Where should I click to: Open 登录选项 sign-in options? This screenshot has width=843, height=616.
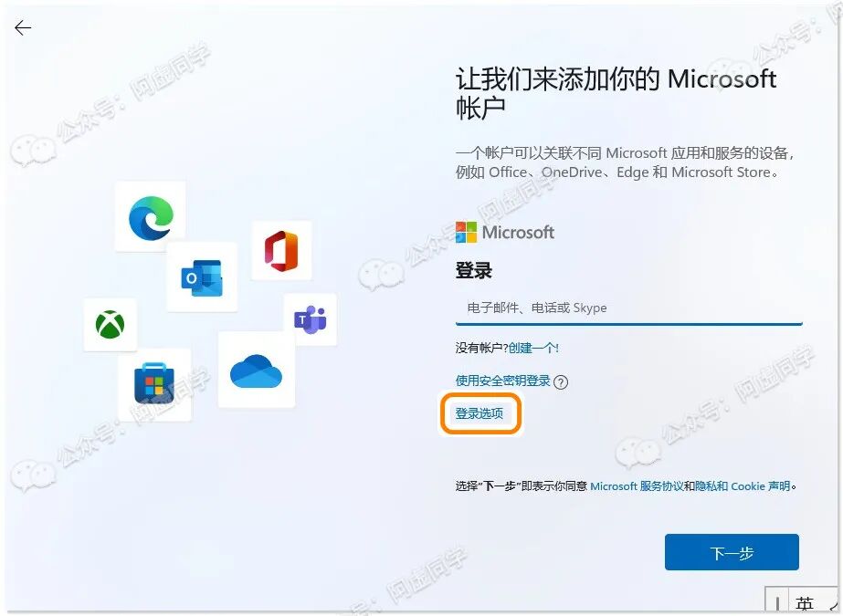[x=479, y=413]
